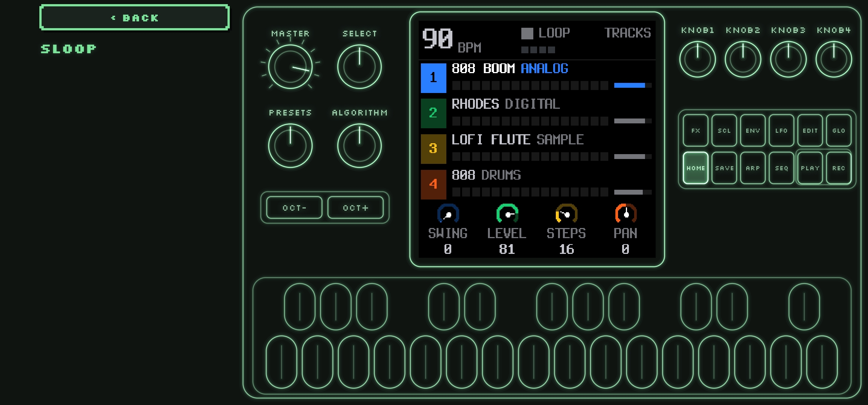Click the 808 DRUMS track name
The image size is (868, 405).
coord(486,175)
